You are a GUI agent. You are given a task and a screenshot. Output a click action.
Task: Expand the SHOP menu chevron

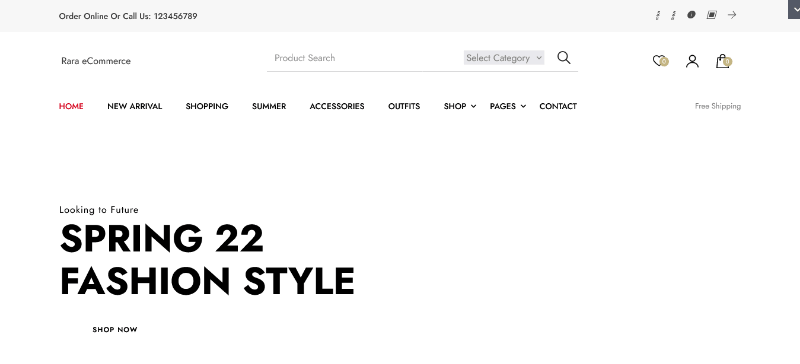coord(473,106)
